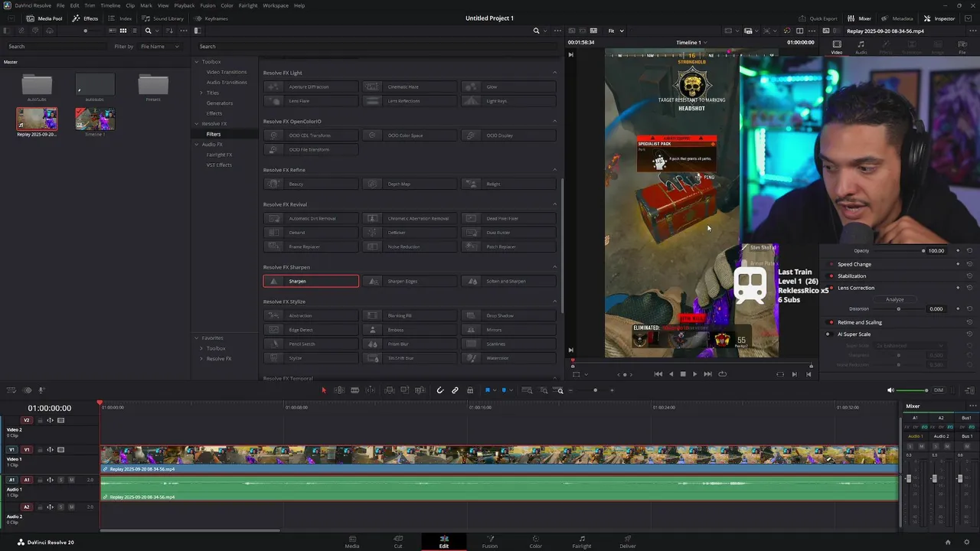
Task: Activate the selection mode arrow tool in timeline toolbar
Action: pos(323,390)
